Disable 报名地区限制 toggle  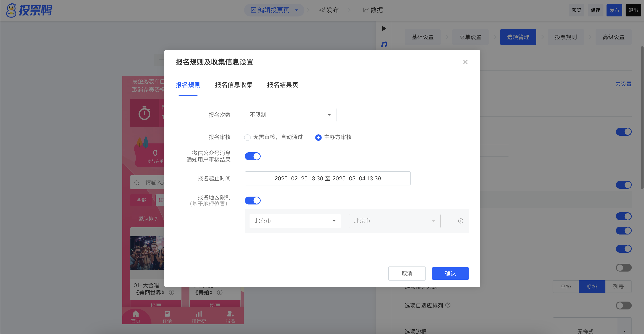coord(253,201)
